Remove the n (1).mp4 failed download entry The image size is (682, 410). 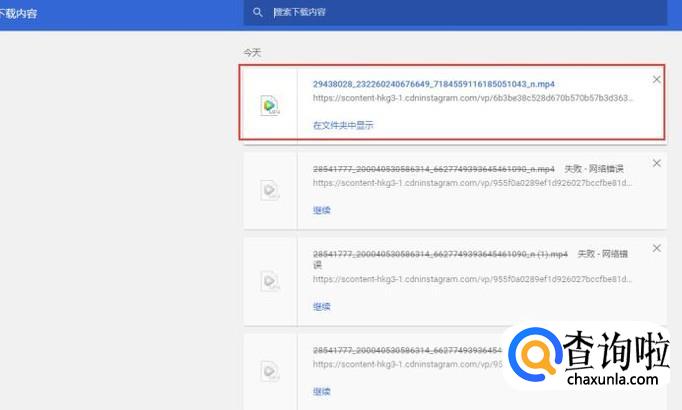(x=656, y=248)
